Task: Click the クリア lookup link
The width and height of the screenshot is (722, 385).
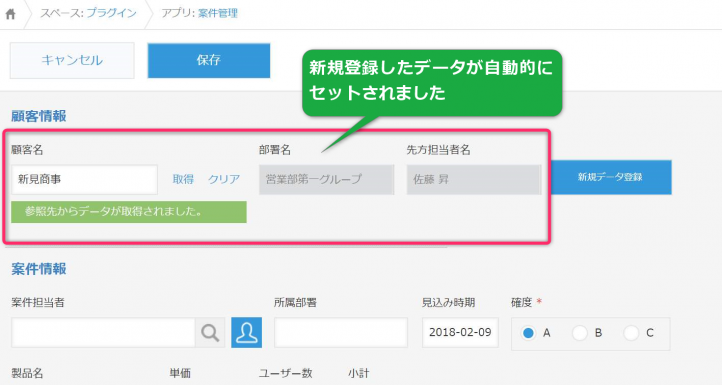Action: click(224, 179)
